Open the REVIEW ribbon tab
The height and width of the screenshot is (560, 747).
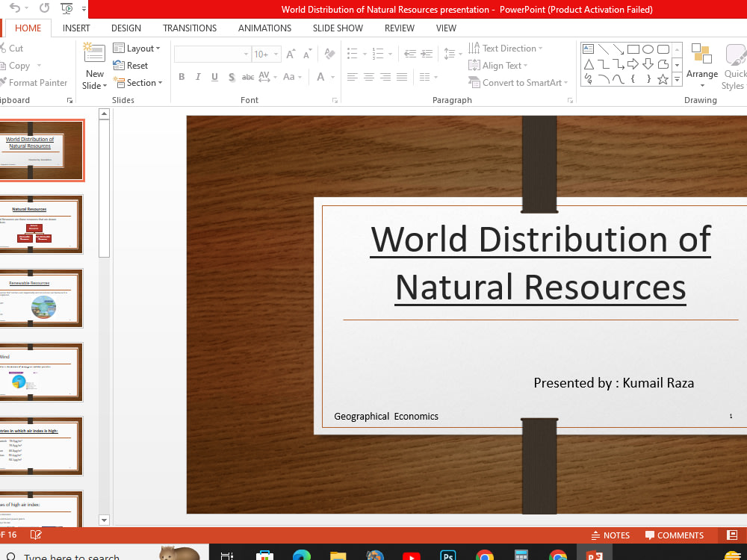coord(400,28)
